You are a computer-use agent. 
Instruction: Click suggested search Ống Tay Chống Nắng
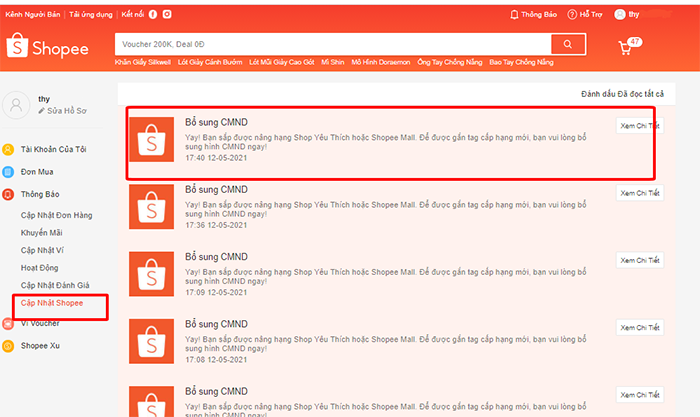coord(450,62)
